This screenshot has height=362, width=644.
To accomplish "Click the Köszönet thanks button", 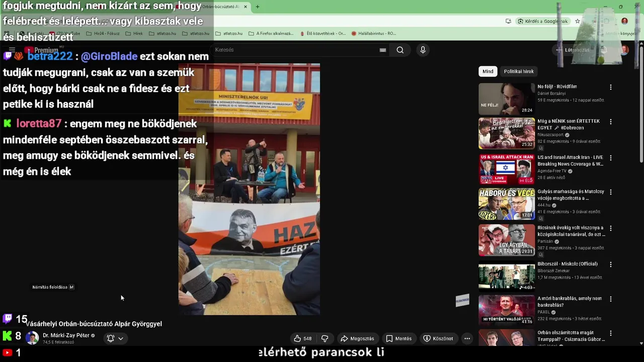I will coord(438,338).
